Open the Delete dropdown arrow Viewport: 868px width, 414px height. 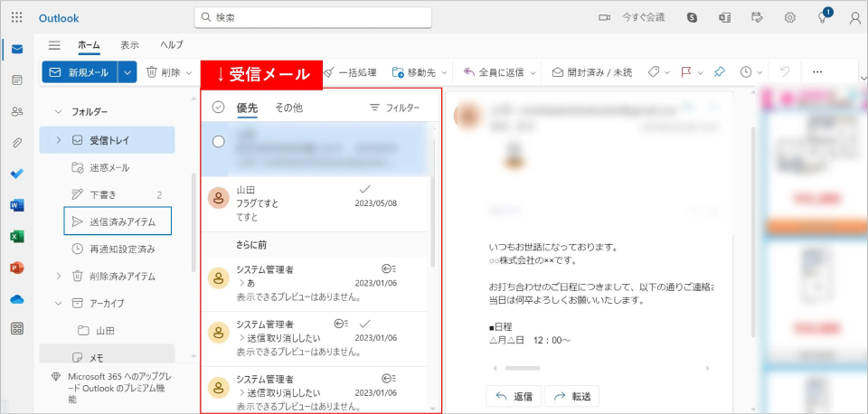point(189,72)
